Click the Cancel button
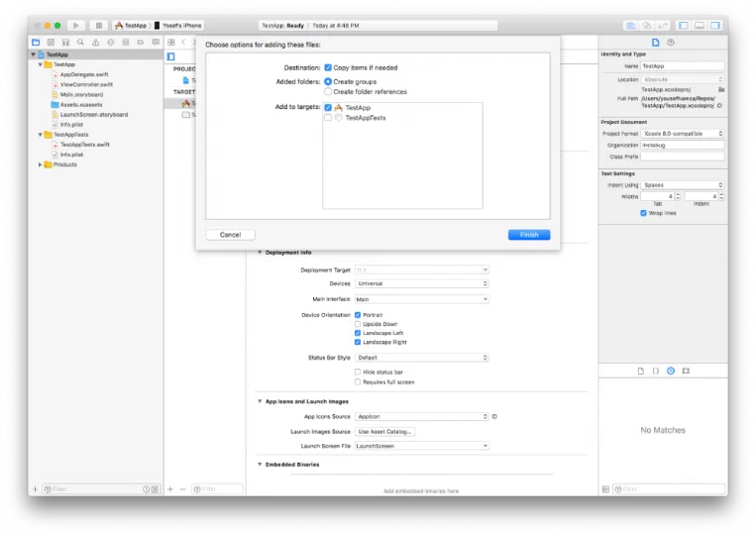 (x=230, y=235)
